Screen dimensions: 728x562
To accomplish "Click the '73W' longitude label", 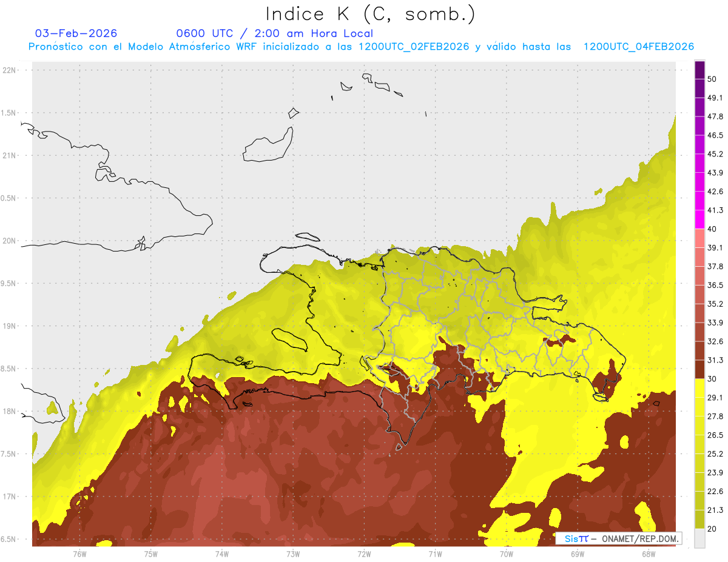I will pyautogui.click(x=293, y=554).
